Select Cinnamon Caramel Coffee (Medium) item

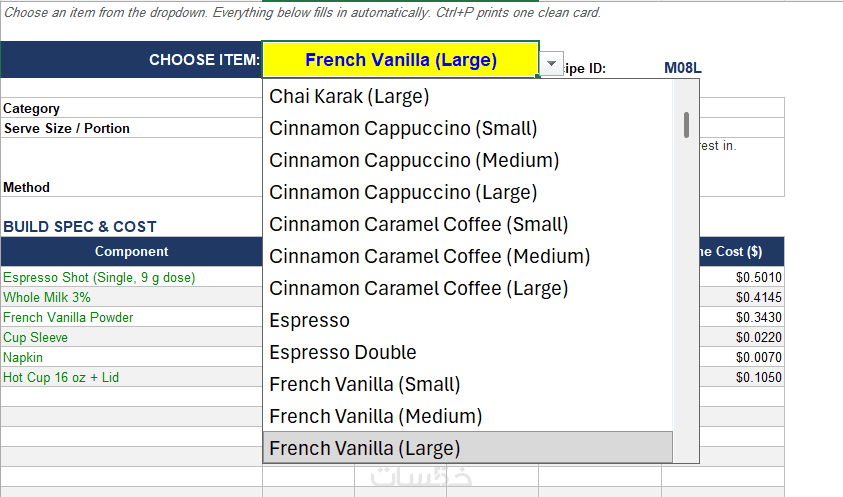pyautogui.click(x=468, y=256)
